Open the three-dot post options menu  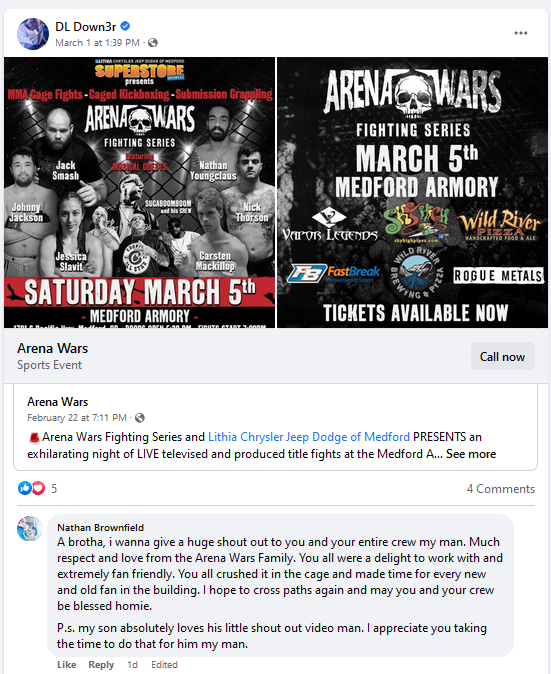[520, 33]
